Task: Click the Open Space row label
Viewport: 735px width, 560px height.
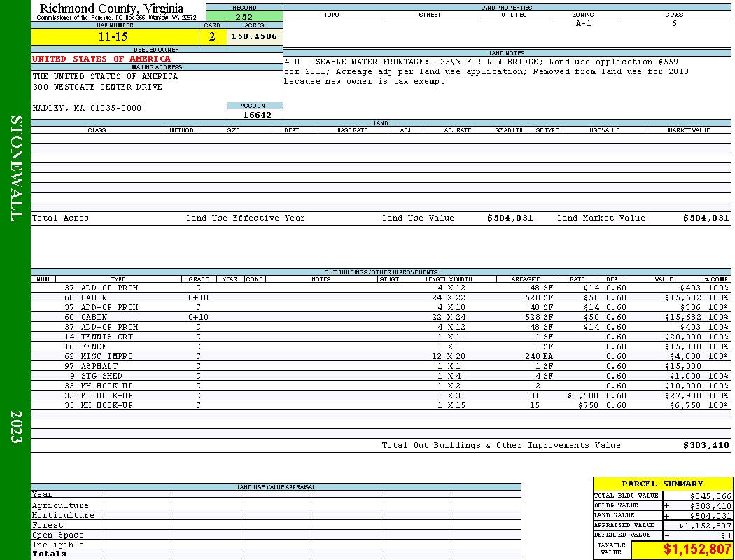Action: pos(57,535)
